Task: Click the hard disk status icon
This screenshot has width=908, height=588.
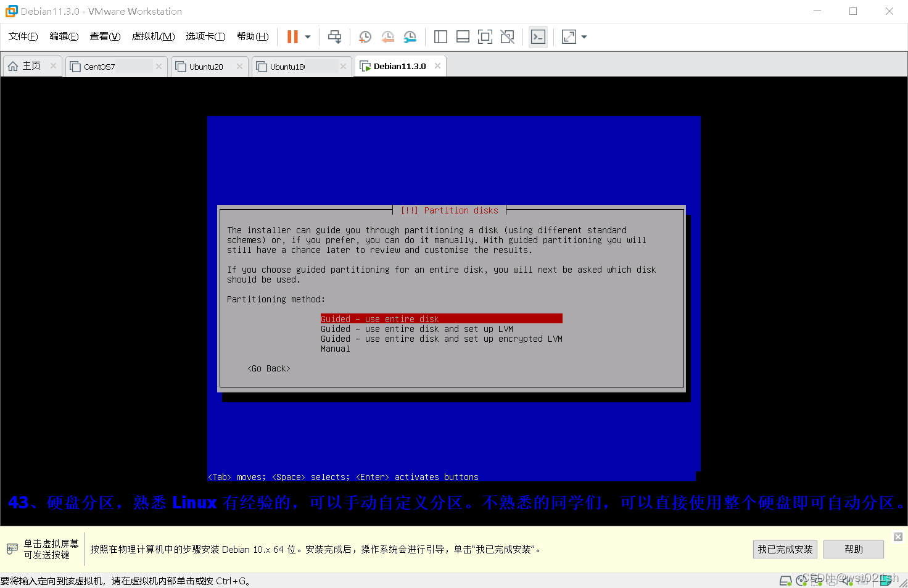Action: pyautogui.click(x=785, y=581)
